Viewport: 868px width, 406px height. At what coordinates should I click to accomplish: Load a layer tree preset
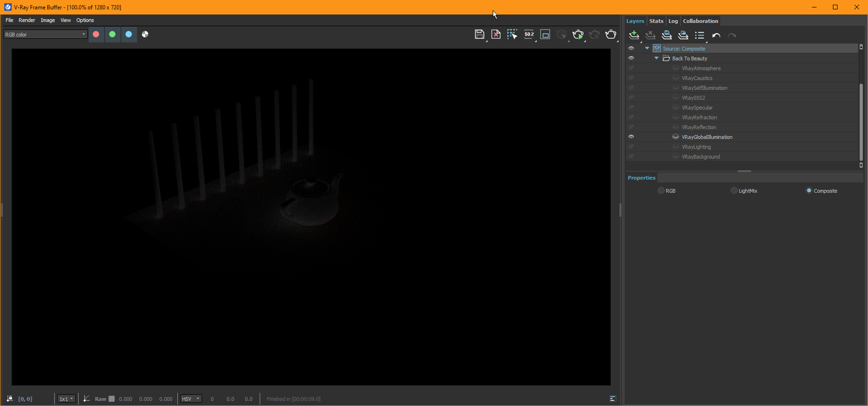pos(683,35)
